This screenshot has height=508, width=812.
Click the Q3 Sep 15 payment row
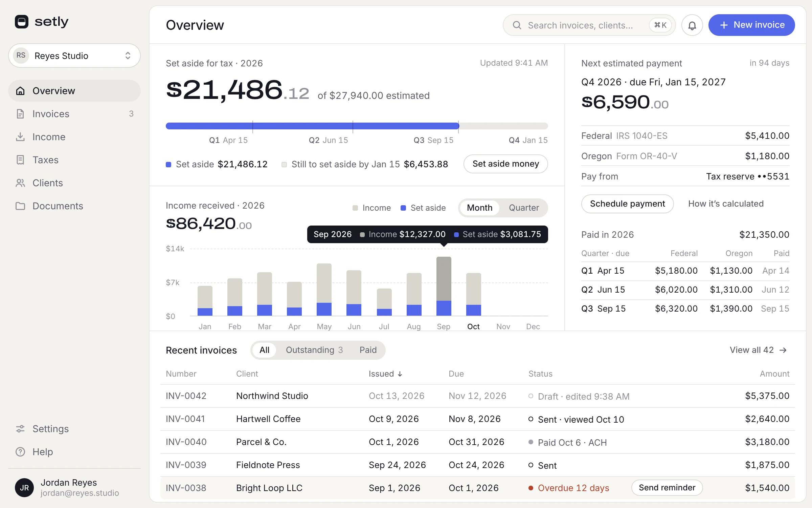(x=685, y=309)
